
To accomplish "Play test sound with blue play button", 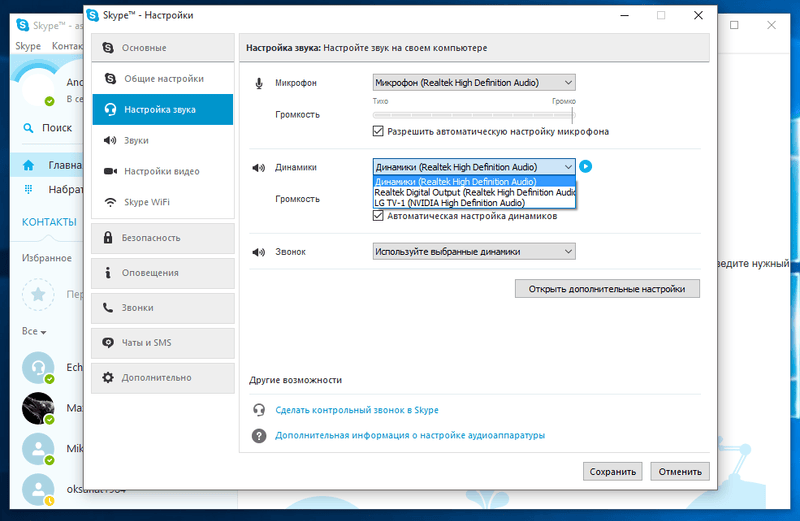I will [x=586, y=166].
